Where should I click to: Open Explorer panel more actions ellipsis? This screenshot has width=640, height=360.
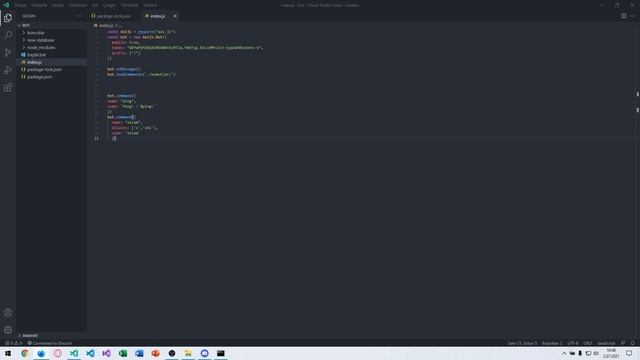click(78, 16)
